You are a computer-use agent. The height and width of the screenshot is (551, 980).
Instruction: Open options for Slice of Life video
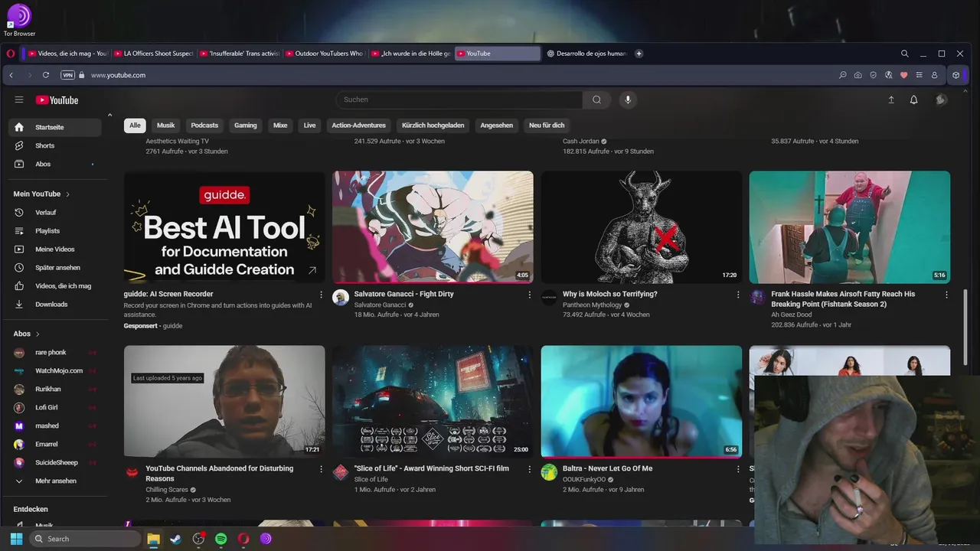tap(530, 469)
